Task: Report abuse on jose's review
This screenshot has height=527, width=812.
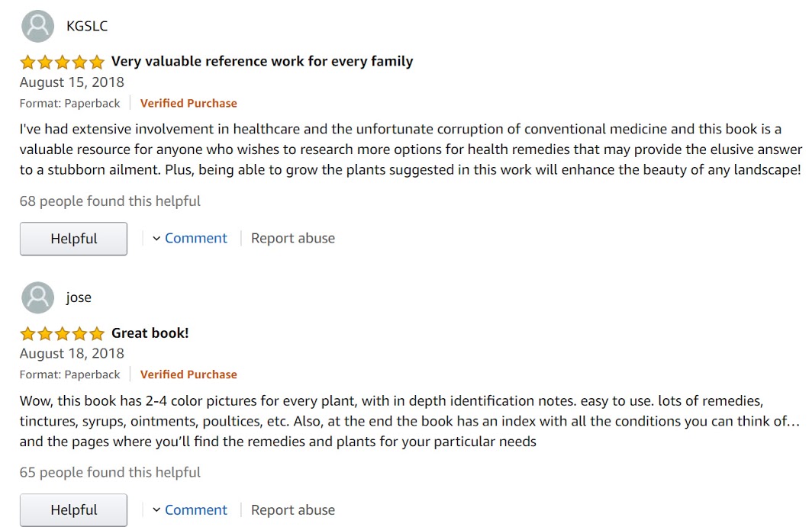Action: pos(293,510)
